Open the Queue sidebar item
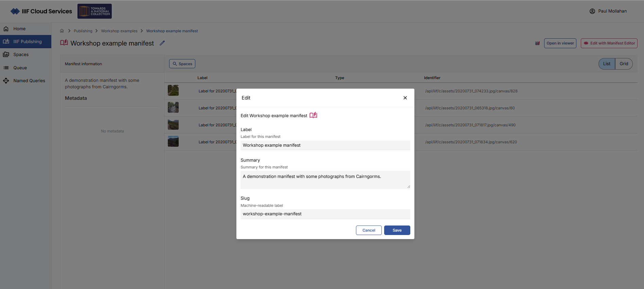 (20, 68)
